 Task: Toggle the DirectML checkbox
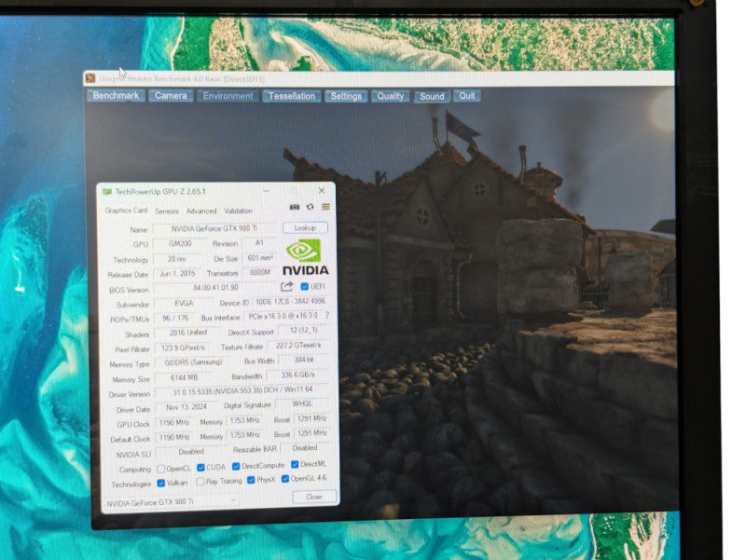(295, 464)
